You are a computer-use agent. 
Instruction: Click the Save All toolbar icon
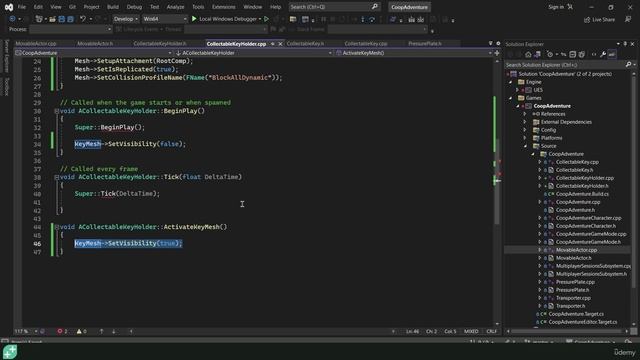pyautogui.click(x=70, y=19)
